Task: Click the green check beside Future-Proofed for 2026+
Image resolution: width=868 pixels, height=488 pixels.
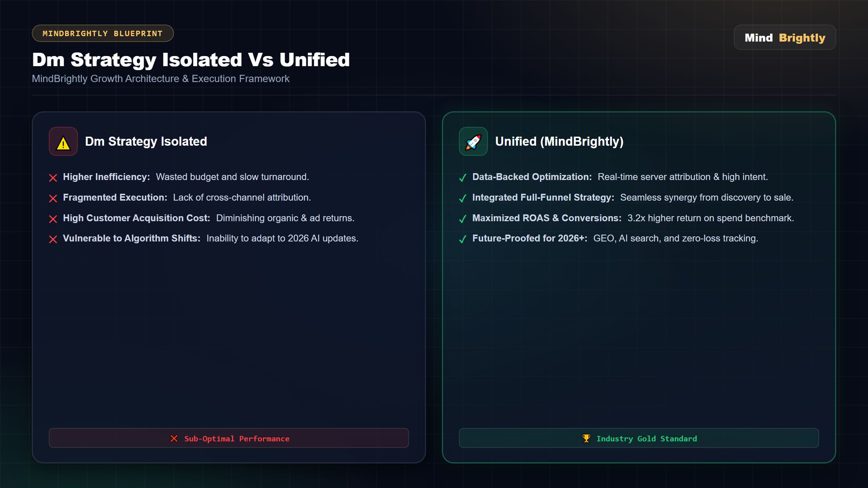Action: (x=463, y=239)
